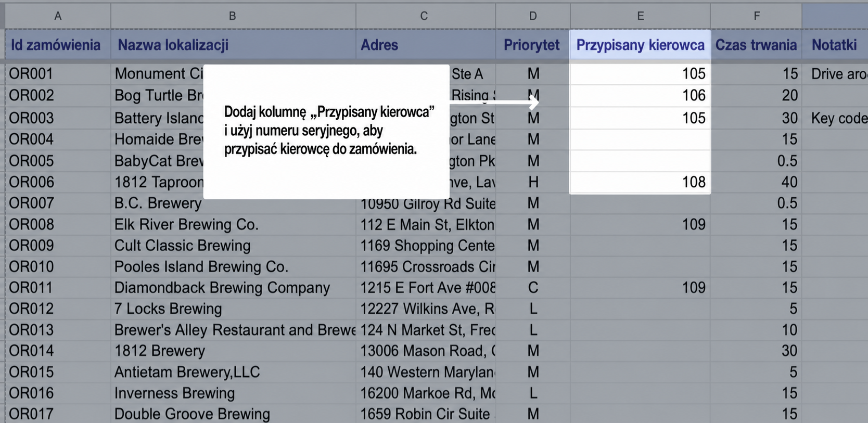Click the "Przypisany kierowca" header cell
This screenshot has width=868, height=423.
pos(640,45)
